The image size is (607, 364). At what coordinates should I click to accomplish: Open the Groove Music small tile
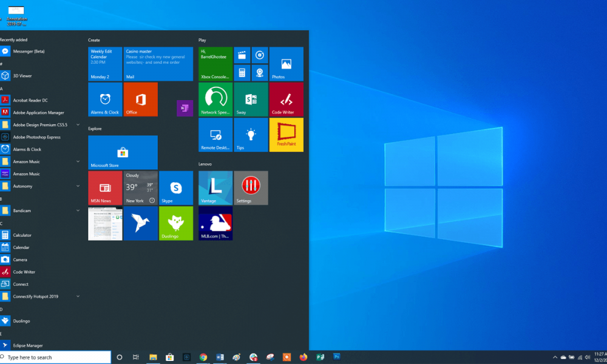[x=260, y=55]
